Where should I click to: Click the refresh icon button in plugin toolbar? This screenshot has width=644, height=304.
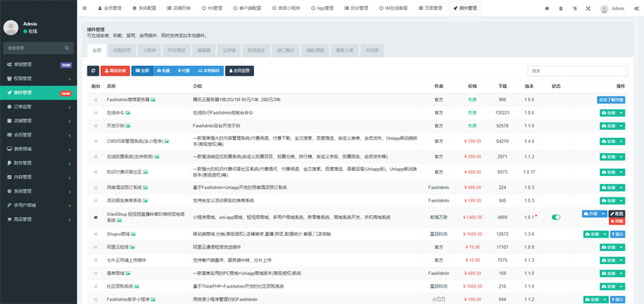93,71
